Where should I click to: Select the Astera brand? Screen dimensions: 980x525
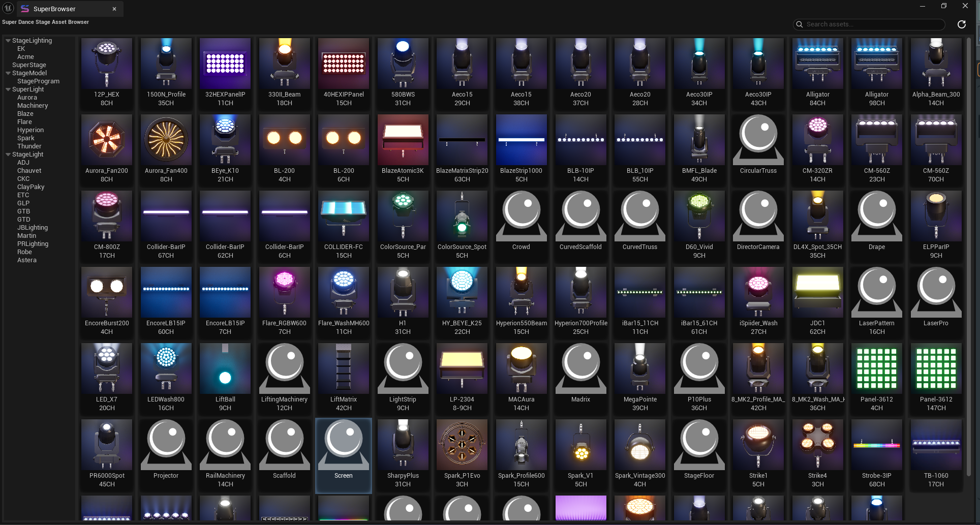27,260
